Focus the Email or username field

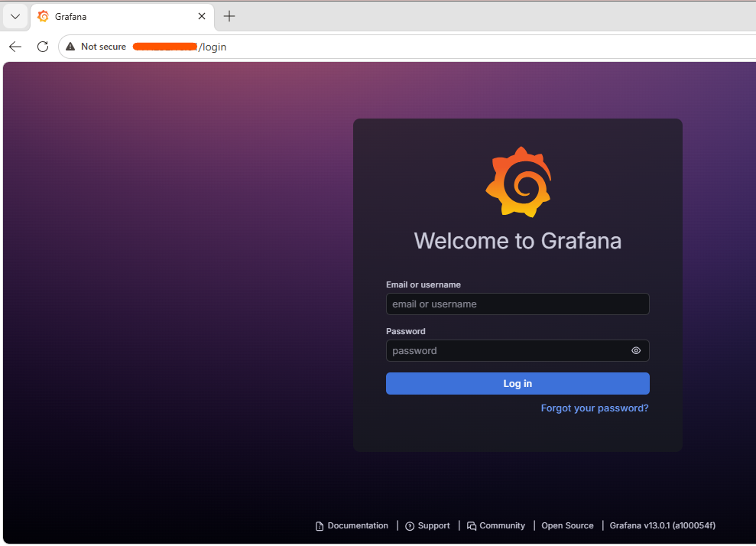pyautogui.click(x=517, y=304)
